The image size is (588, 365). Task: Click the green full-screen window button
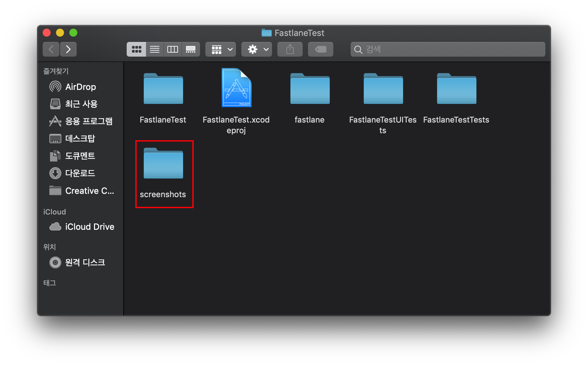73,33
